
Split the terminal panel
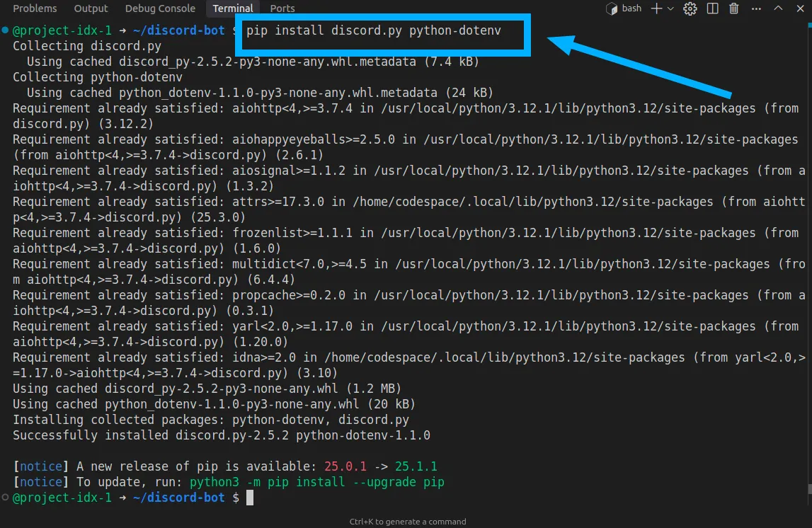[x=713, y=8]
